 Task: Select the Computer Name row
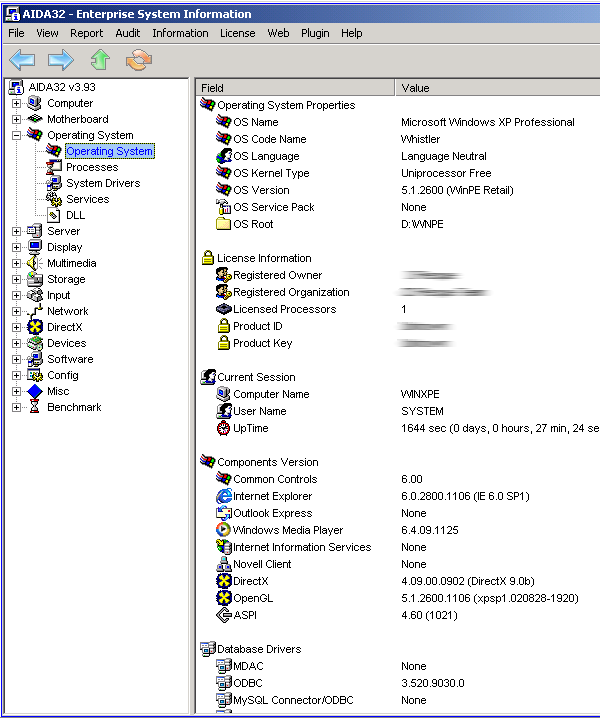(398, 394)
